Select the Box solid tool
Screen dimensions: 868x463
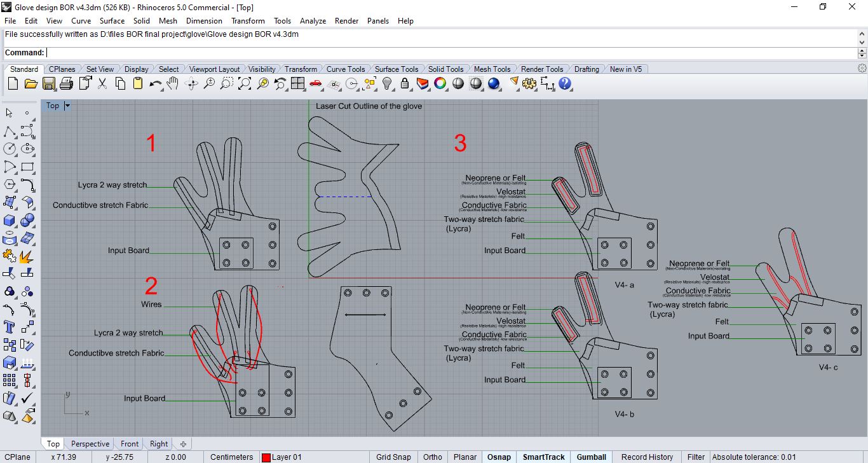[x=10, y=220]
